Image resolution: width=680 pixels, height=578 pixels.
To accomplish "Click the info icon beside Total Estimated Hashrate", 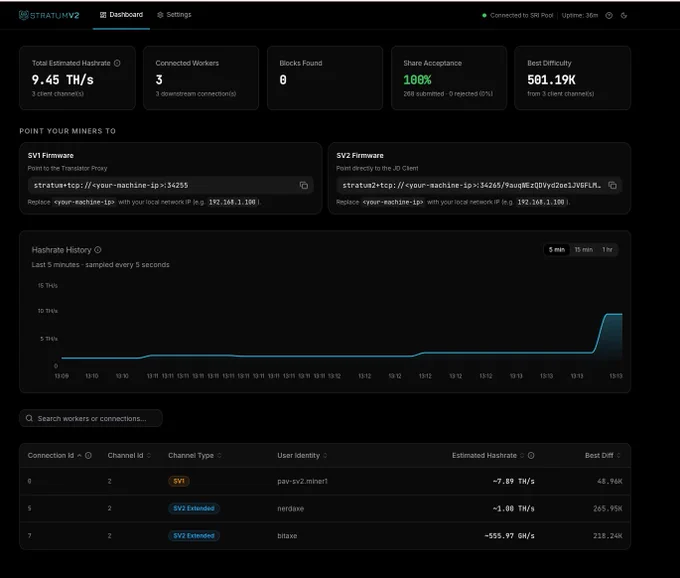I will point(117,63).
